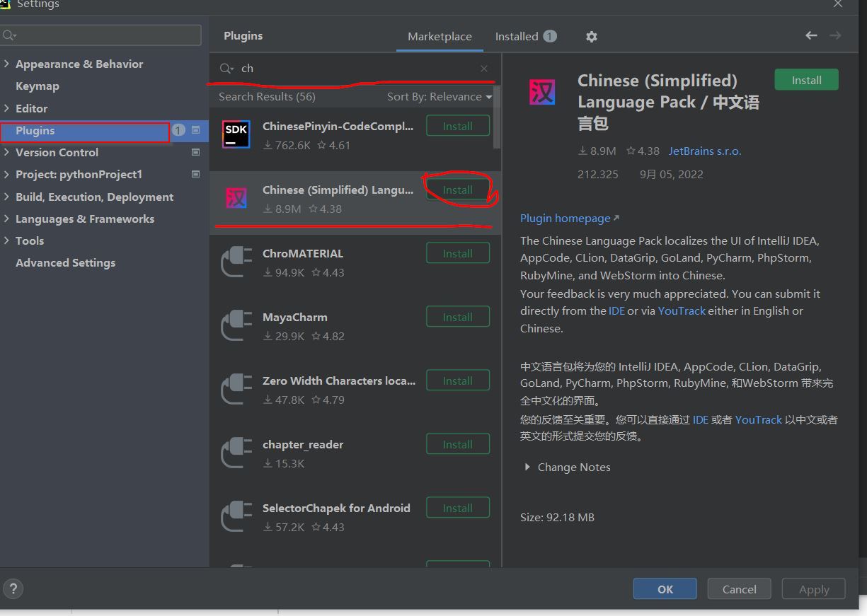Screen dimensions: 867x616
Task: Open the JetBrains s.r.o. vendor link
Action: [x=705, y=151]
